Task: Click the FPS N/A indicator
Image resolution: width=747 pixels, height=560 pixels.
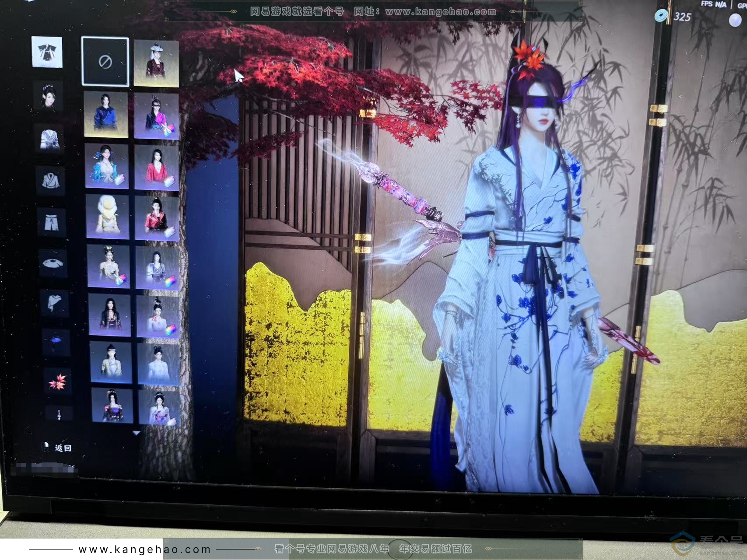Action: point(713,4)
